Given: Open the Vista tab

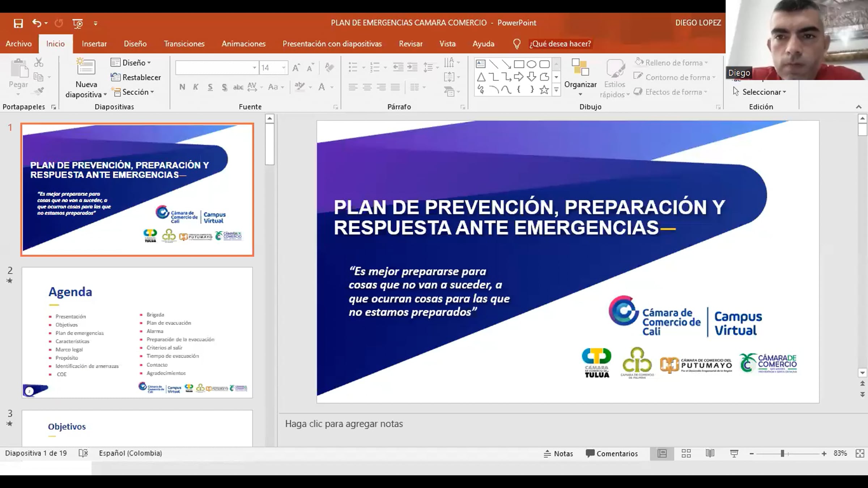Looking at the screenshot, I should click(447, 44).
